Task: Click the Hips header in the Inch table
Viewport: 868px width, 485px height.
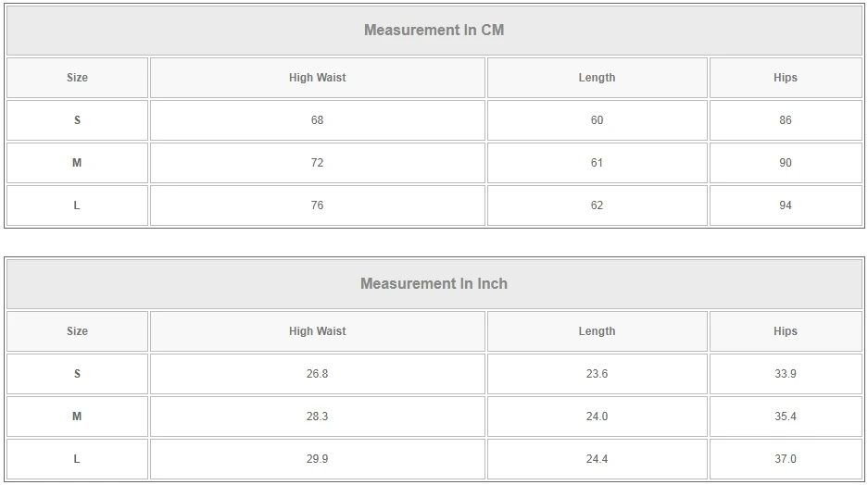Action: tap(785, 331)
